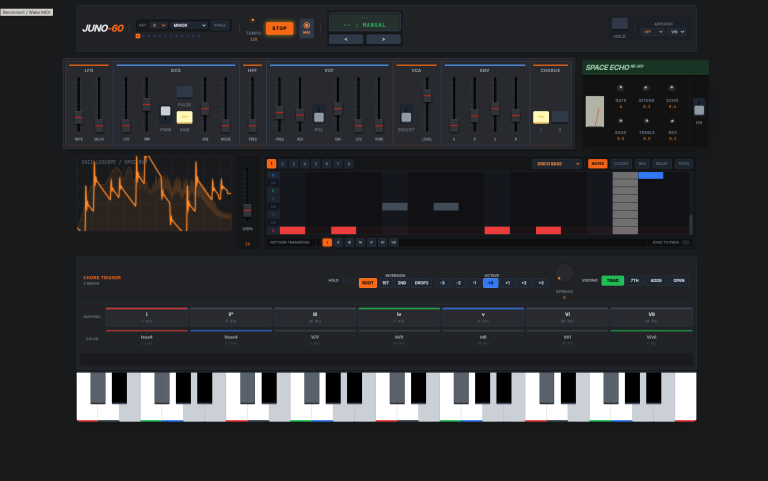Image resolution: width=768 pixels, height=481 pixels.
Task: Toggle the DCO SAW waveform switch
Action: click(185, 117)
